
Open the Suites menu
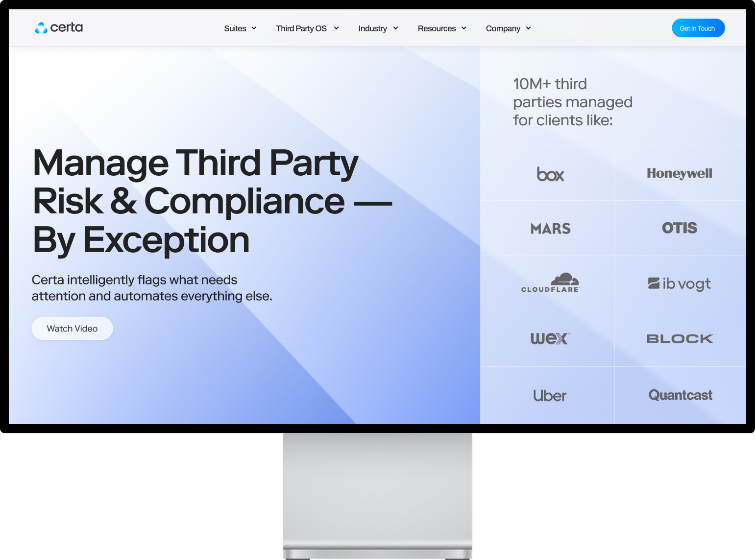235,28
